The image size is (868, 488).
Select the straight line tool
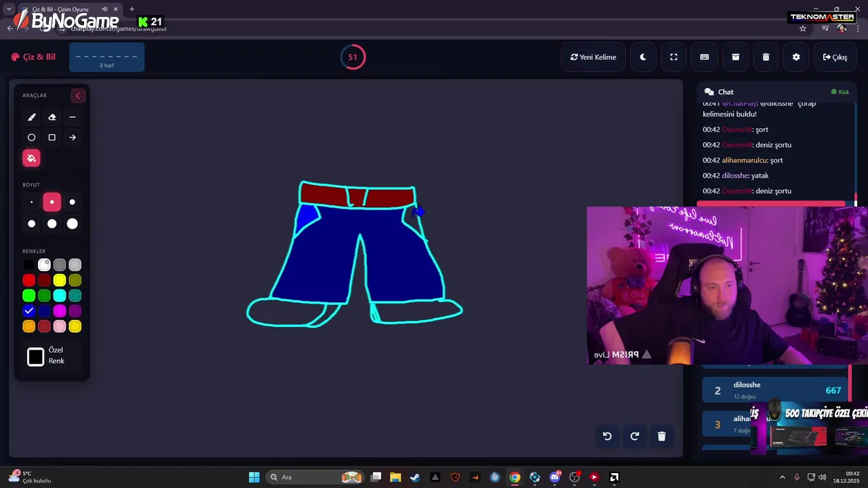73,117
